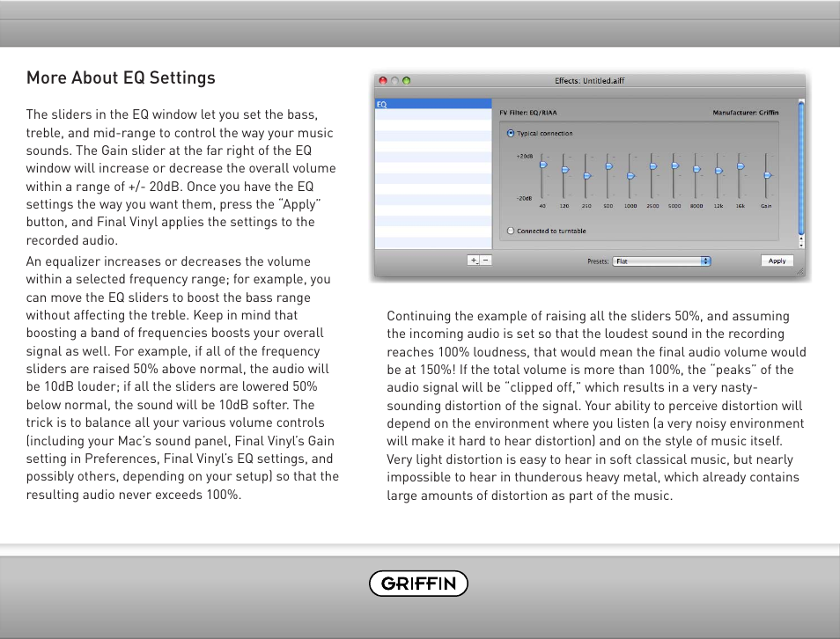Click the 16k slider handle
Screen dimensions: 840x639
(741, 166)
